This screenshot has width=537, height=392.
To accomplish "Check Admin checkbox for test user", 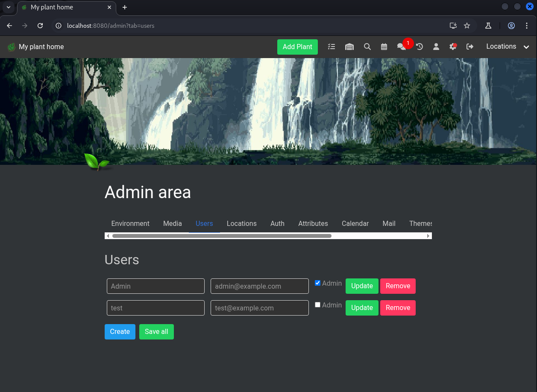I will point(317,304).
